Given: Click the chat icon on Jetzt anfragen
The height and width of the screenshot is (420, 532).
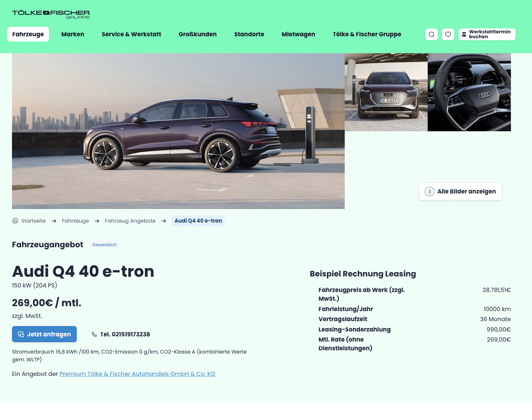Looking at the screenshot, I should [x=21, y=334].
